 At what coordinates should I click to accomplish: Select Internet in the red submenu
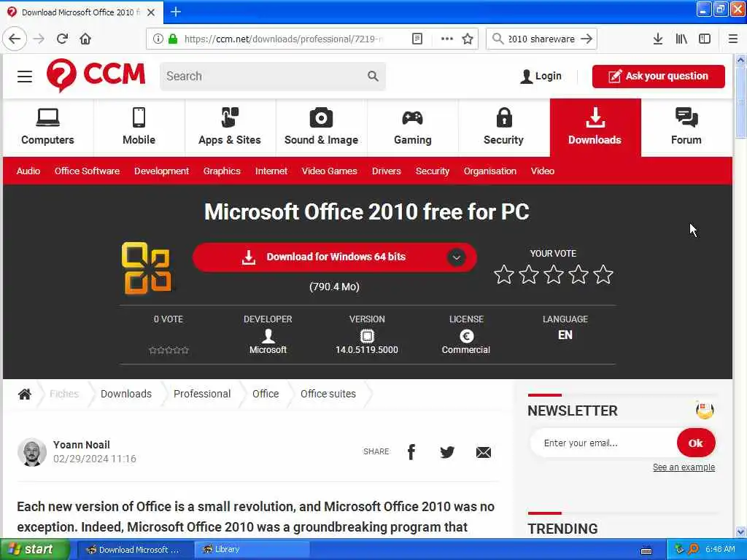271,171
